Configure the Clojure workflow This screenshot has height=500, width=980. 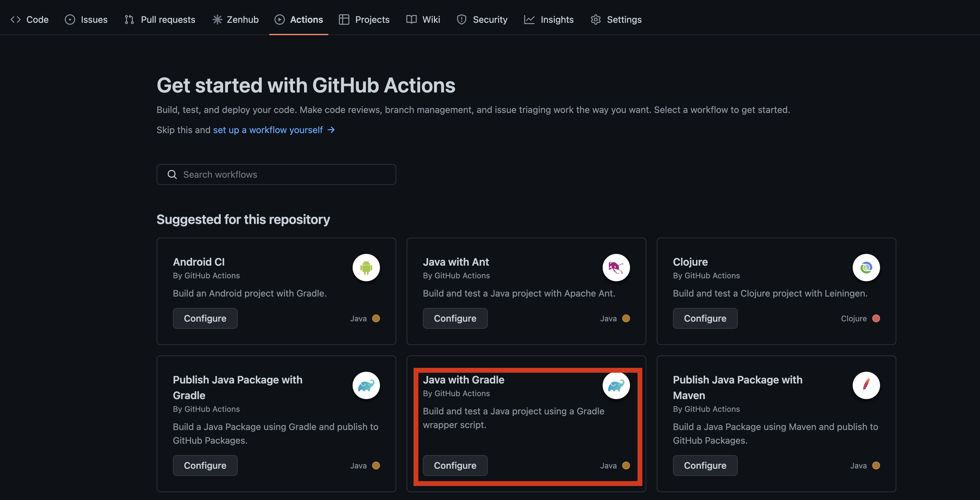(x=705, y=318)
